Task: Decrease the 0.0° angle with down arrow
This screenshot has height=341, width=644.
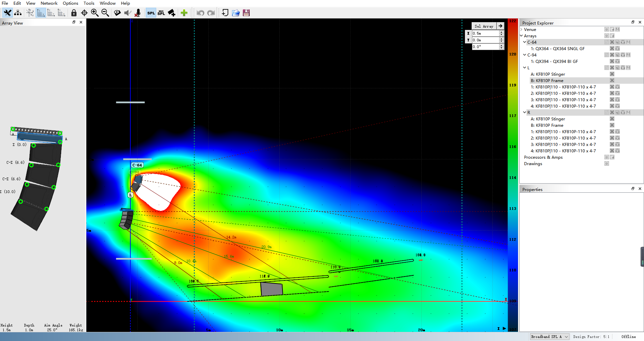Action: 502,48
